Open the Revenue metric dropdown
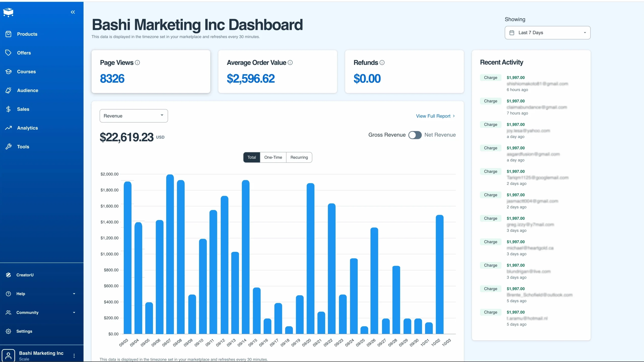Image resolution: width=644 pixels, height=362 pixels. (134, 116)
